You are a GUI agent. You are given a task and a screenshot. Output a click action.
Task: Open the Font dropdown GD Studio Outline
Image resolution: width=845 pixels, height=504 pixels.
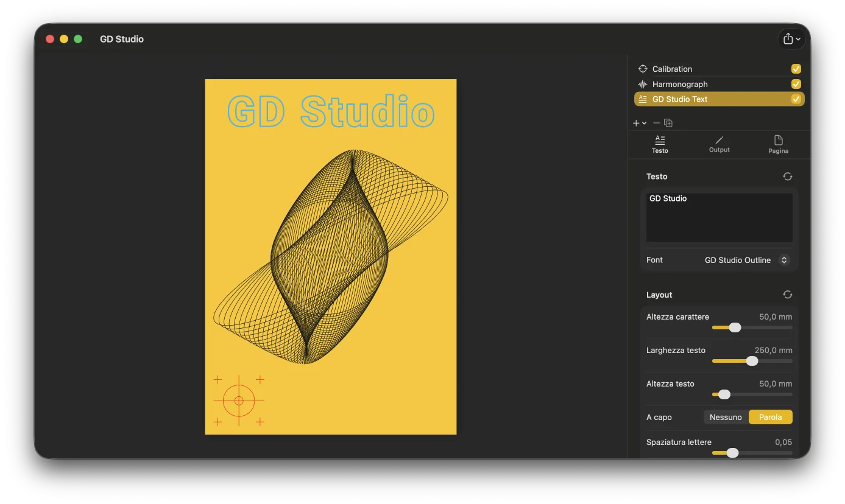tap(747, 260)
